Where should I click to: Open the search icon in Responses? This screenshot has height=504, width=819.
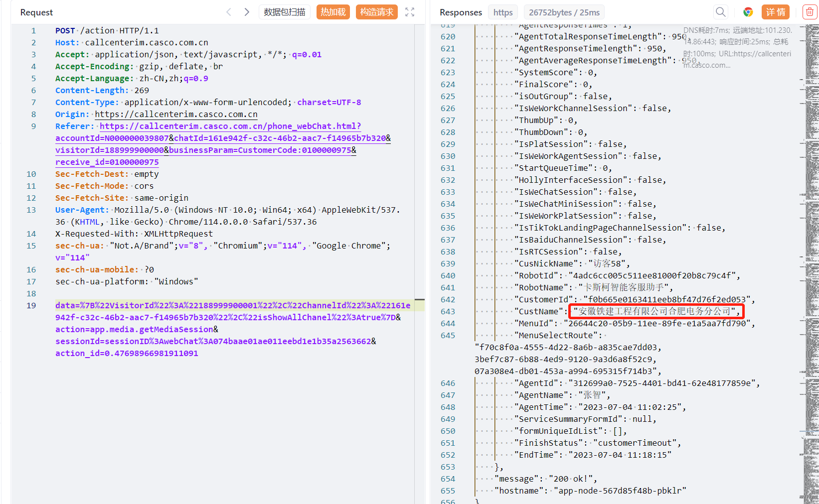coord(721,12)
